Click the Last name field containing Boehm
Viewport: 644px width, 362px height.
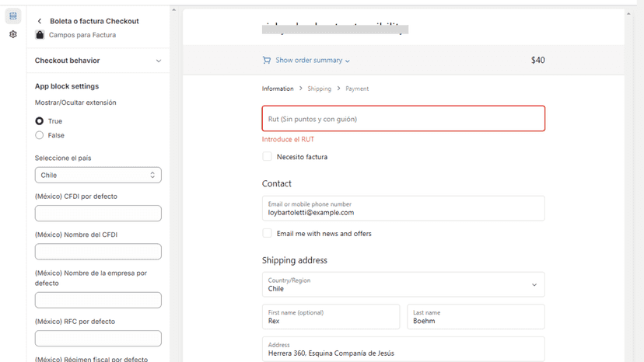(475, 316)
